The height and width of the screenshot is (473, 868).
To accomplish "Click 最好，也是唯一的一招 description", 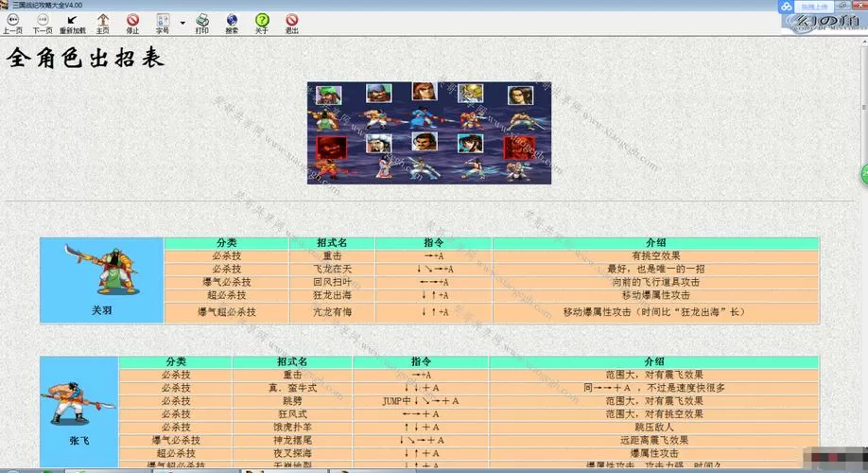I will click(655, 270).
